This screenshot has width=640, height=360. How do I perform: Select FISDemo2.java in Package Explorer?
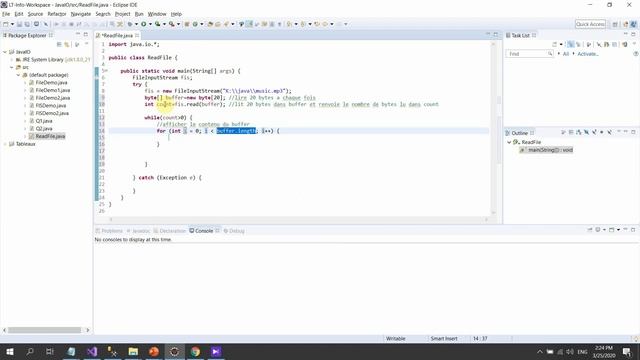(x=52, y=113)
